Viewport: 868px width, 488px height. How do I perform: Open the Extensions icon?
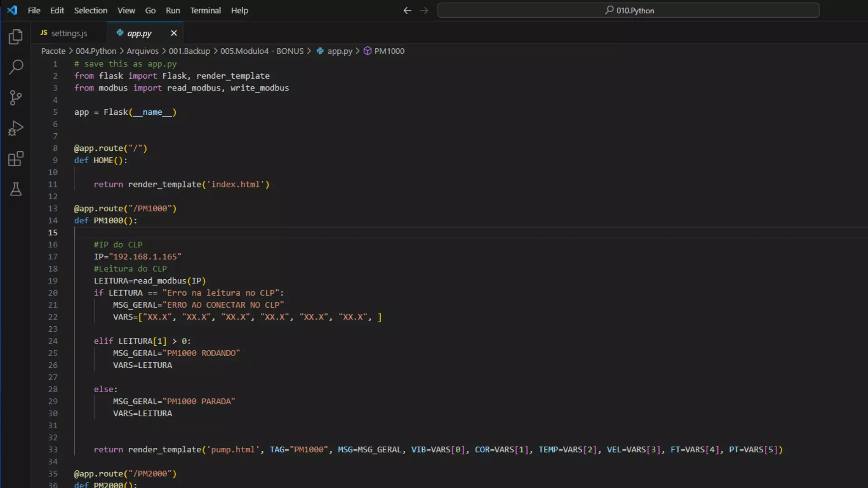click(16, 159)
